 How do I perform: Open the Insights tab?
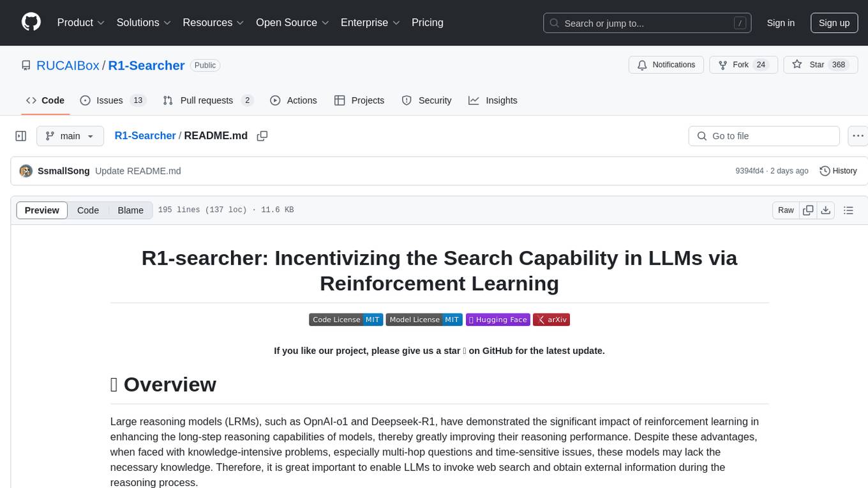click(x=493, y=100)
